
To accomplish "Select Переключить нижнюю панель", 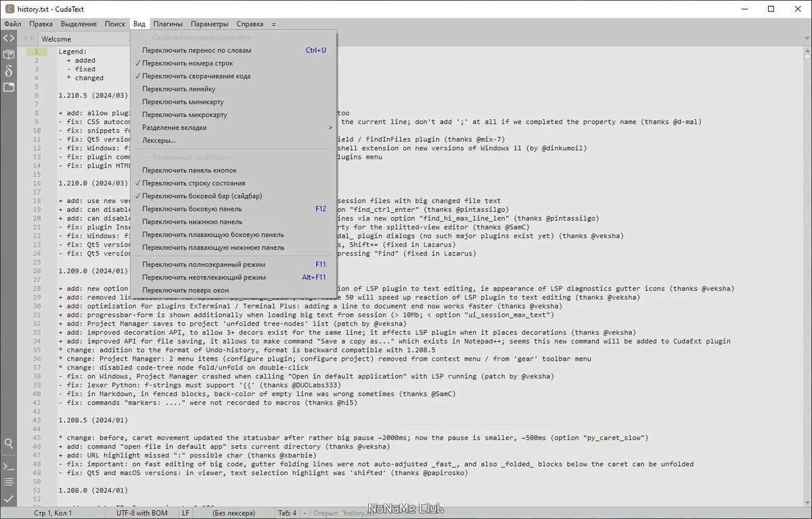I will tap(233, 221).
